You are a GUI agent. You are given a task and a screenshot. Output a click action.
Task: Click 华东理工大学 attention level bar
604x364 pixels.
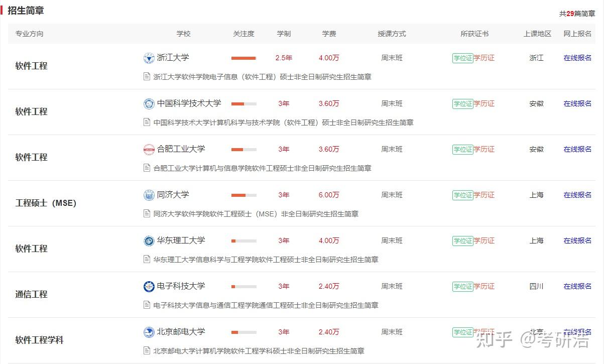(244, 241)
